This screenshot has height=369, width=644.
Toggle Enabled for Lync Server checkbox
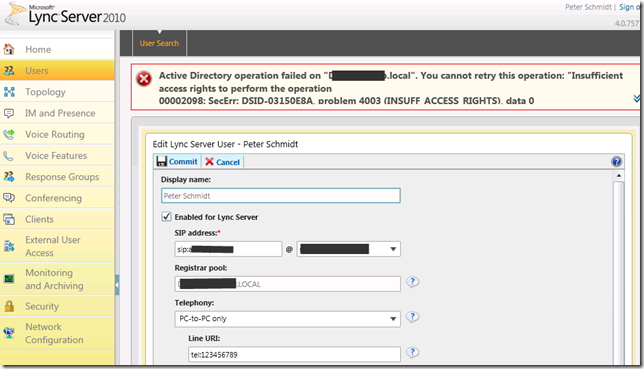coord(166,217)
